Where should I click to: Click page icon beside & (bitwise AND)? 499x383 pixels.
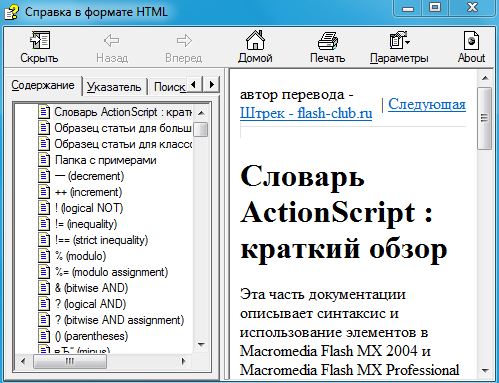pos(44,288)
